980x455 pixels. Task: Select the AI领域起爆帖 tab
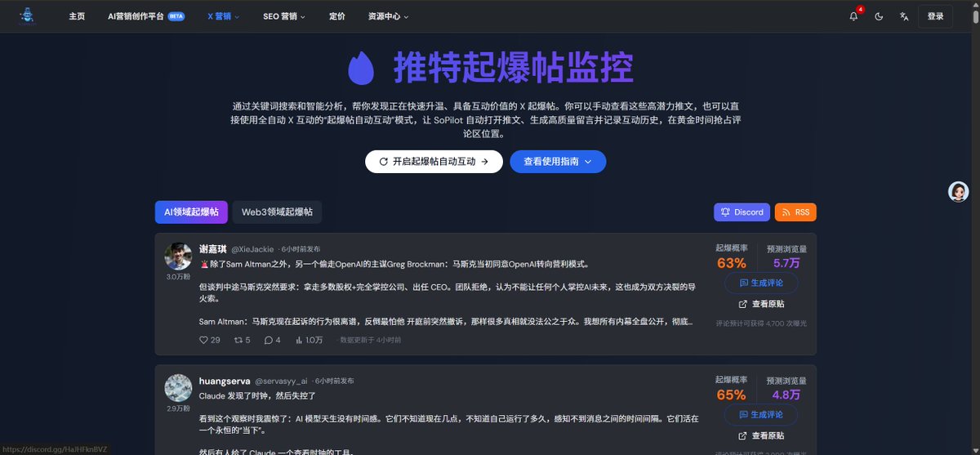[x=191, y=212]
